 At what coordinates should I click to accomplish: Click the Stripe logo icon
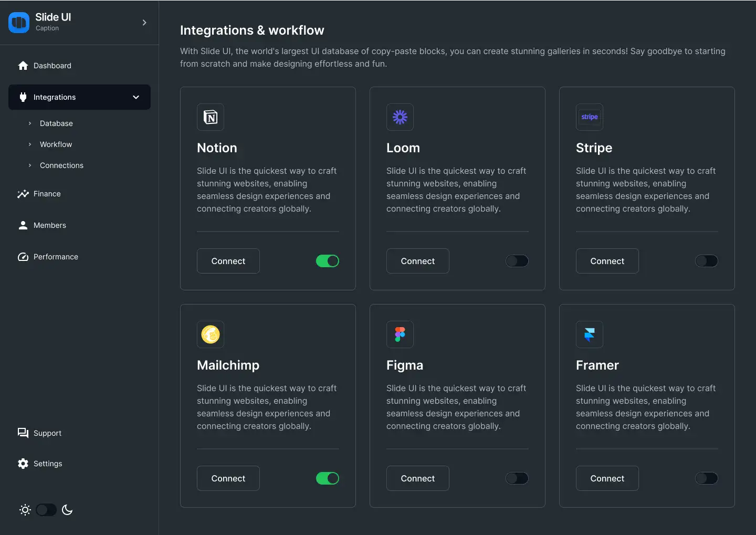[590, 117]
